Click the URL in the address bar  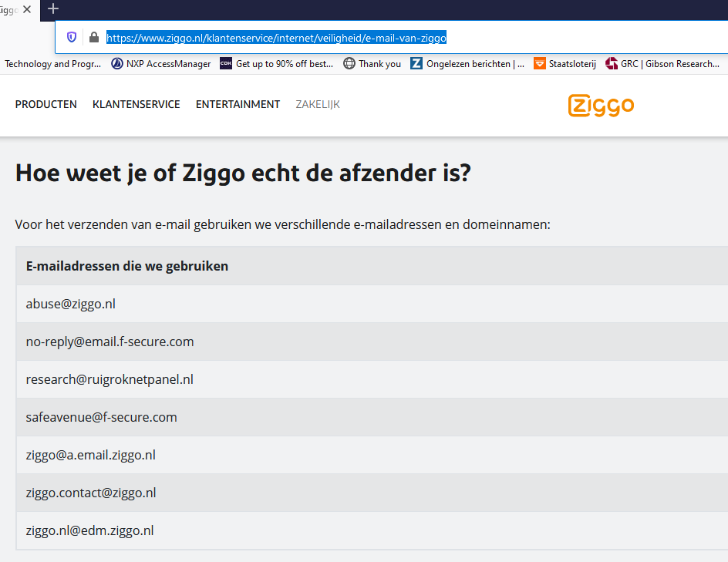[x=276, y=38]
